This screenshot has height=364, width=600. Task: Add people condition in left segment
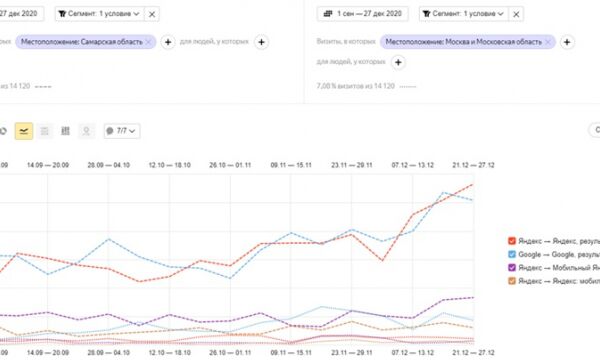click(261, 42)
